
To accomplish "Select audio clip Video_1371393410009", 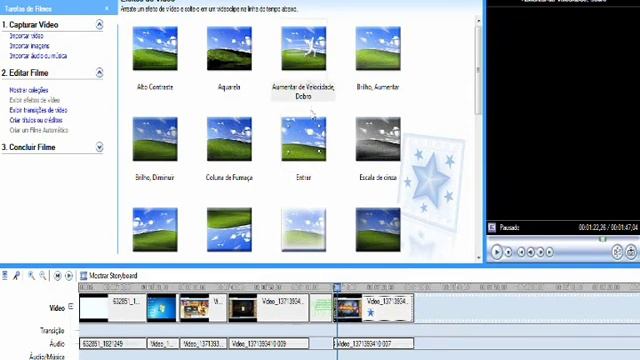I will point(269,344).
